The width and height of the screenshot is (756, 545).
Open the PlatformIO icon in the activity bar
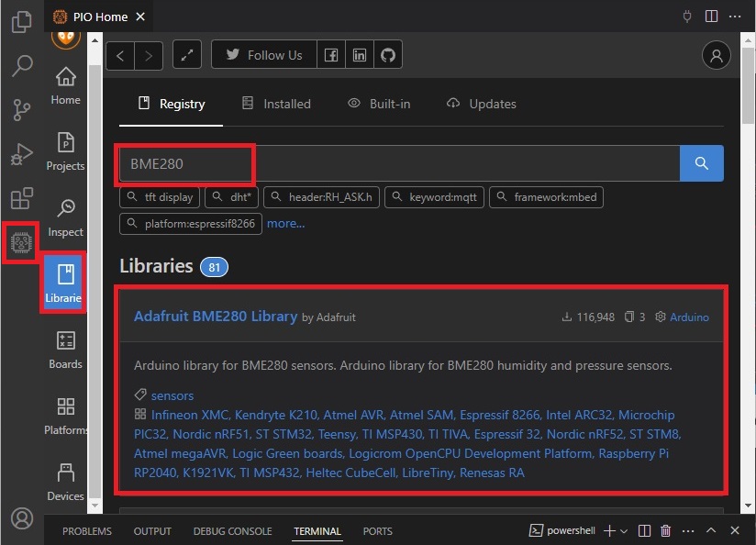click(20, 242)
